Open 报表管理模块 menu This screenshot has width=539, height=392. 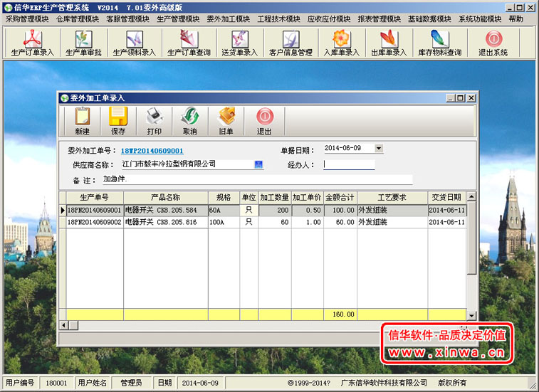[380, 19]
